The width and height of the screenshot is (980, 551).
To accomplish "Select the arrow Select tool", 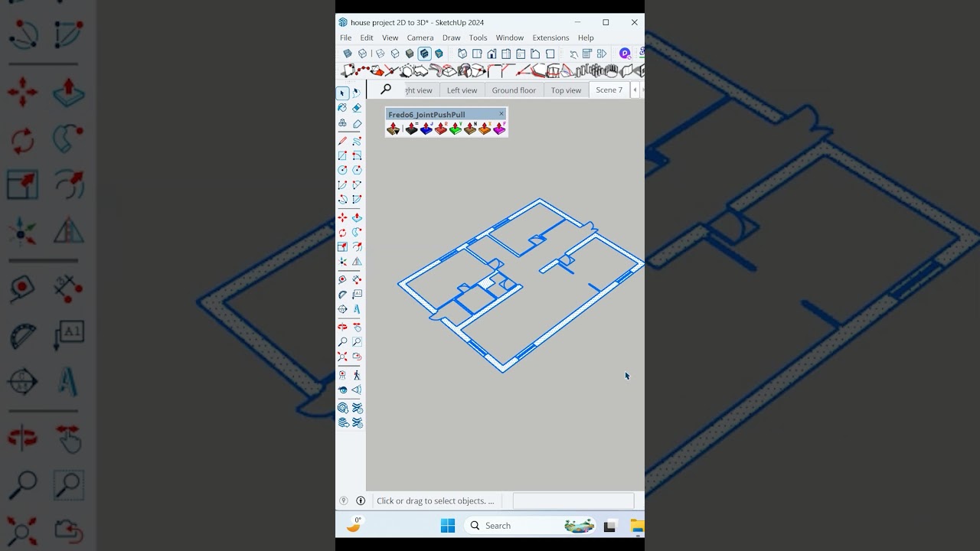I will click(x=342, y=93).
